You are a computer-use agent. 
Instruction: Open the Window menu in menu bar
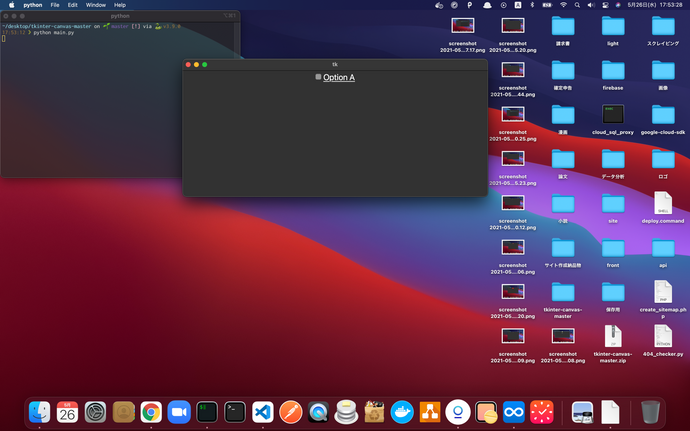tap(96, 5)
